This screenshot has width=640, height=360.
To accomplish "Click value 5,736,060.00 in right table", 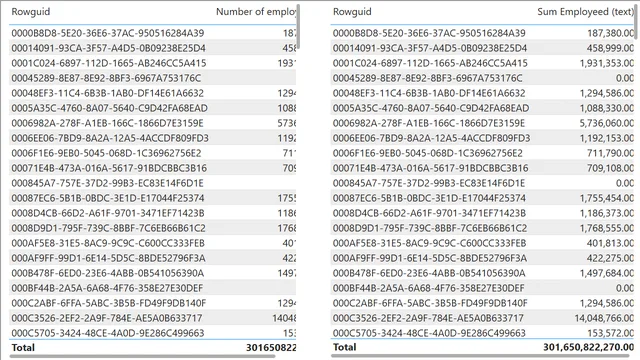I will click(607, 123).
